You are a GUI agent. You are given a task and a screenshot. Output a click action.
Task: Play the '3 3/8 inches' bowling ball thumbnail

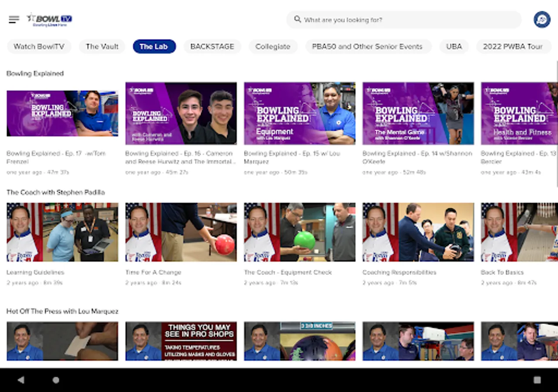[x=299, y=341]
